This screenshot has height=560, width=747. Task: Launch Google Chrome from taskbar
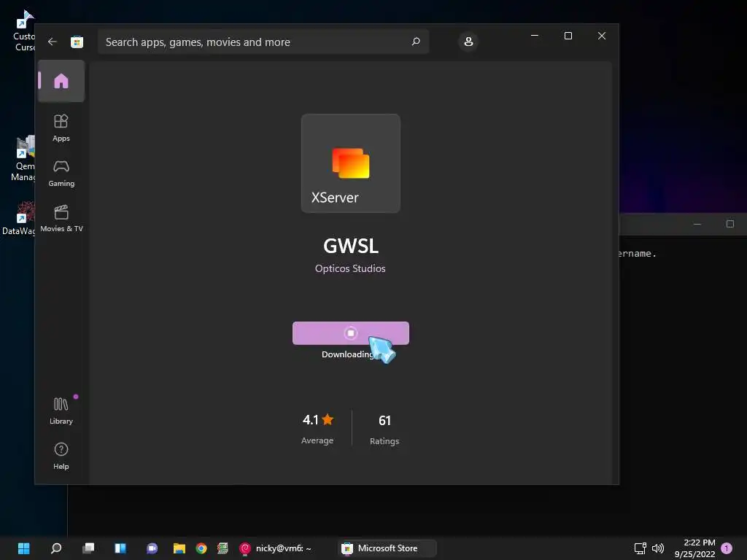pyautogui.click(x=201, y=548)
